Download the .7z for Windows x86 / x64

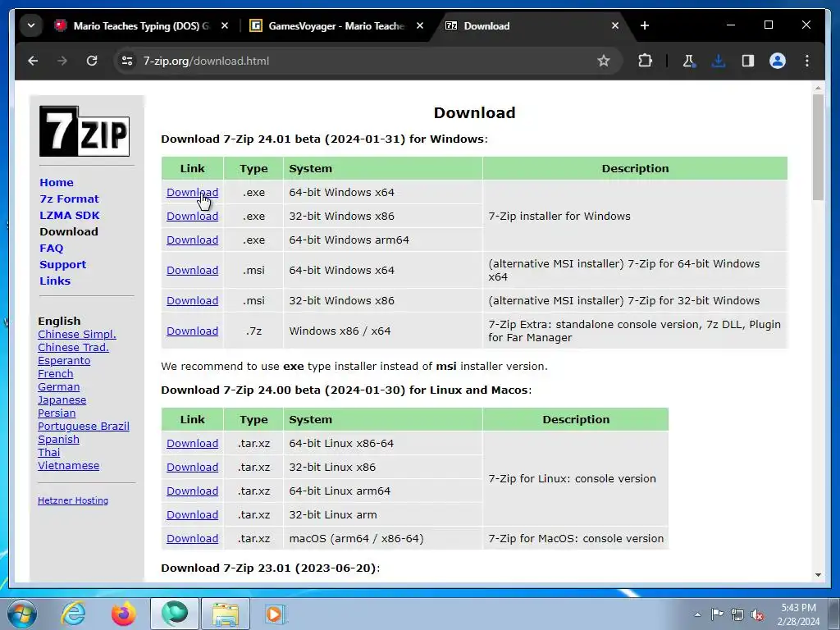[192, 331]
